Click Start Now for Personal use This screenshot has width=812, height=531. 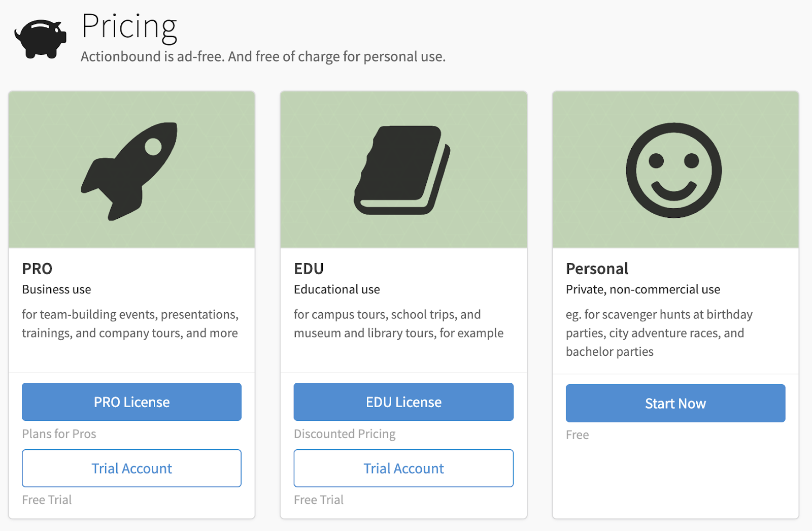coord(675,403)
